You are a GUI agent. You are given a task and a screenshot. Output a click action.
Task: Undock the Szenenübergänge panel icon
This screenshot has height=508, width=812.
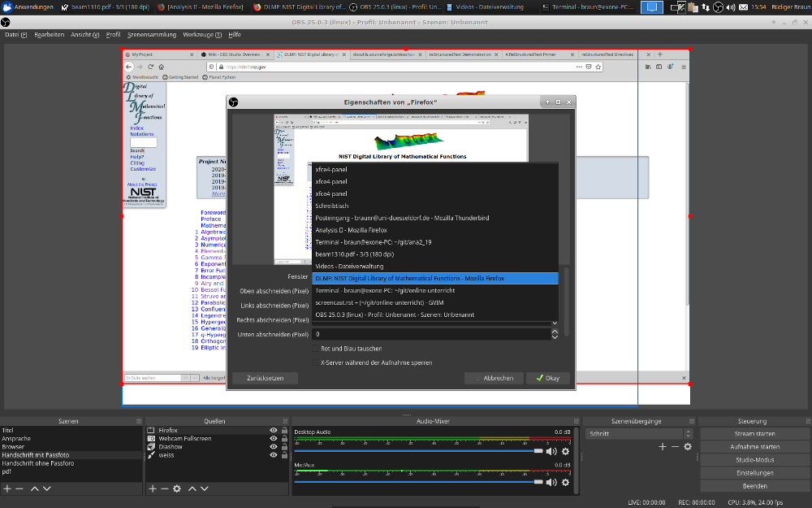pyautogui.click(x=692, y=421)
